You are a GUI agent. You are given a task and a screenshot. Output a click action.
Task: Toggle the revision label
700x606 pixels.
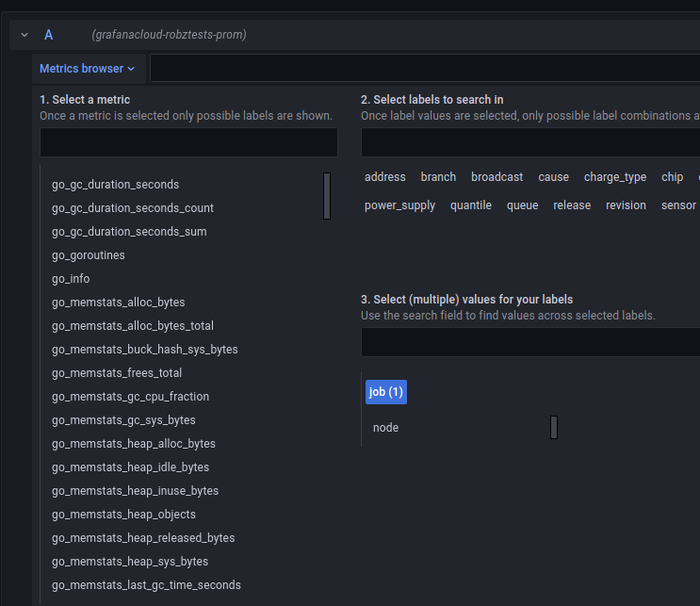click(x=626, y=205)
